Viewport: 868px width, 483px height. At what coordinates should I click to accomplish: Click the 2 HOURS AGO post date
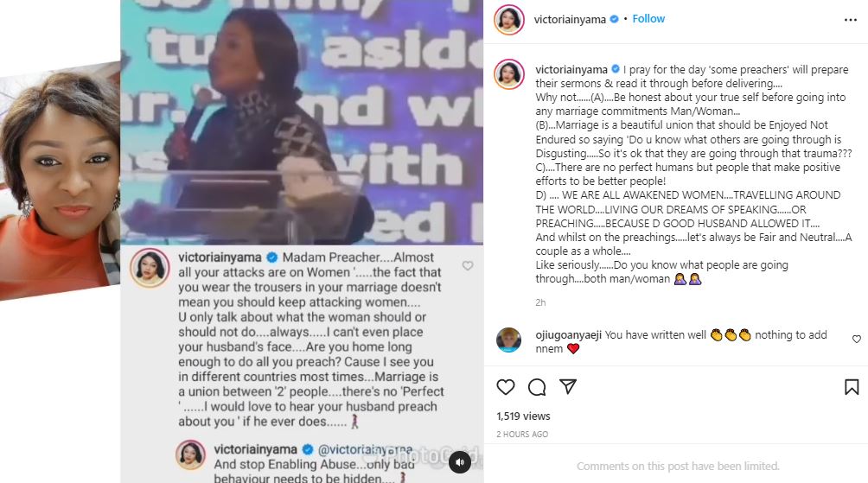pyautogui.click(x=522, y=435)
